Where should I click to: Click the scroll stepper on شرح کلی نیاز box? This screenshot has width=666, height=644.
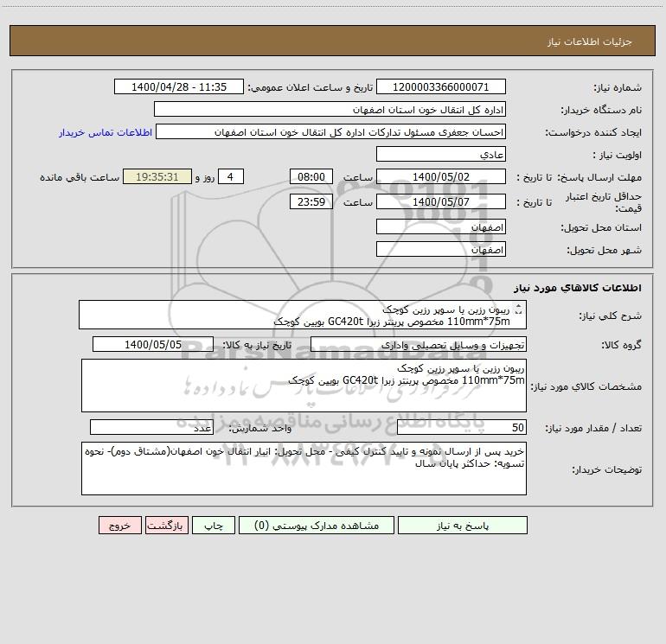518,309
